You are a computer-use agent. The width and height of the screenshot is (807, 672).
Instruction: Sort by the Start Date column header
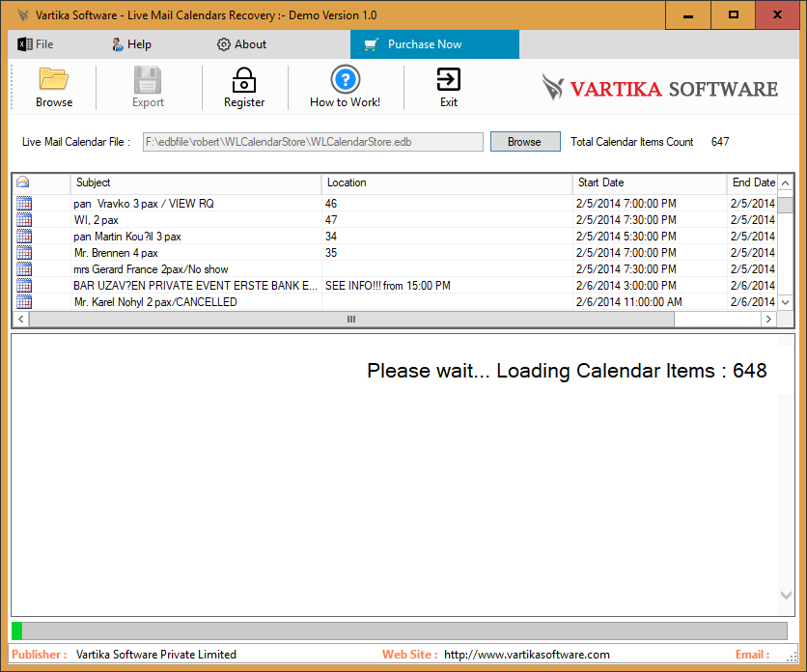[650, 182]
